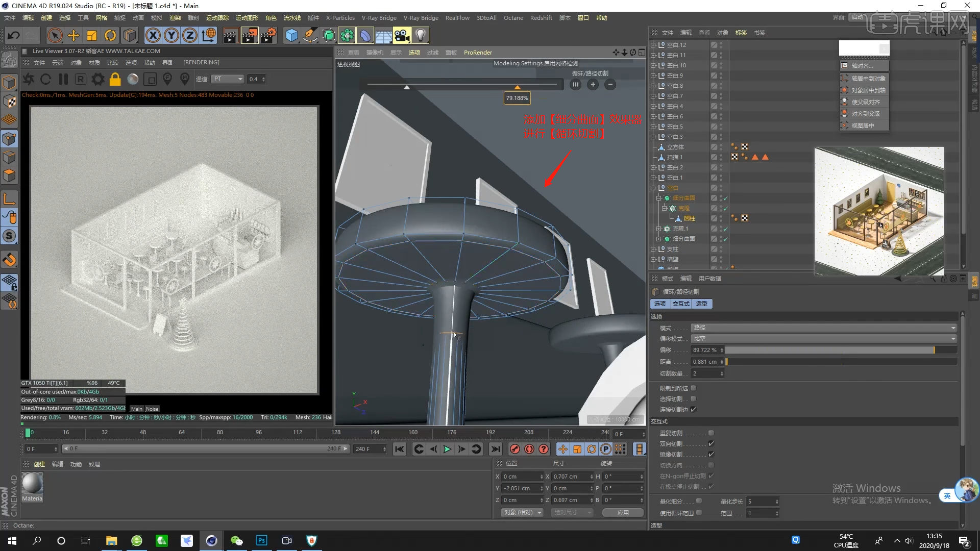Open the 模式 dropdown showing 路径
980x551 pixels.
(x=824, y=328)
